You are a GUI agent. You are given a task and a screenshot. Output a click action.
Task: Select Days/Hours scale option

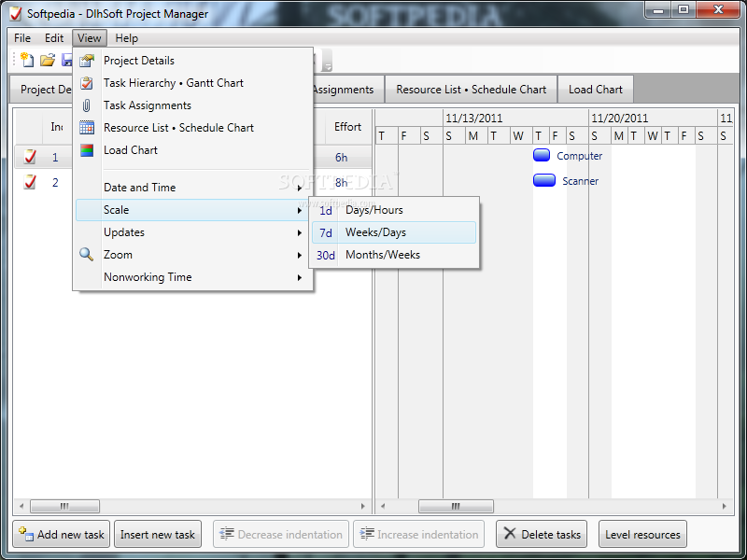tap(394, 210)
